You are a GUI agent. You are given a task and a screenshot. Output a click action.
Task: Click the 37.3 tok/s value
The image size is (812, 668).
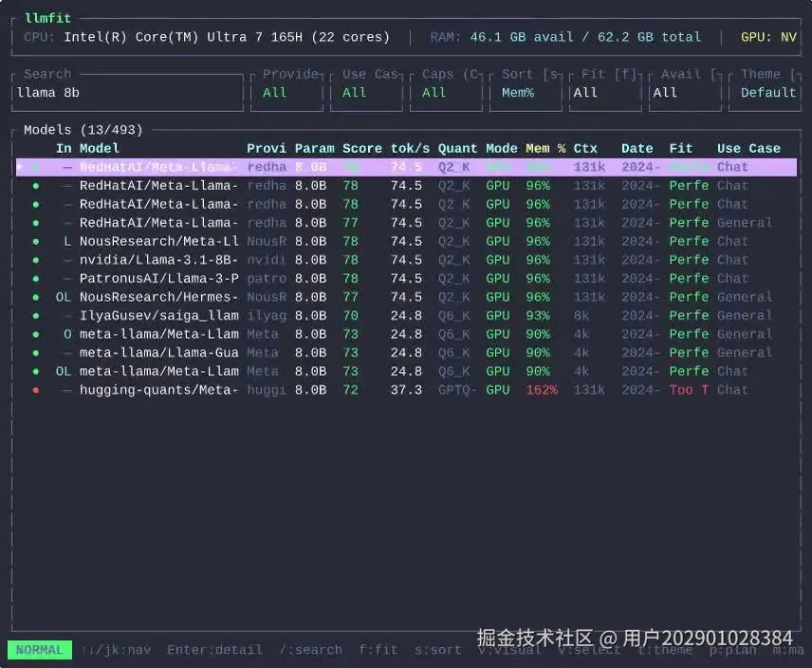pyautogui.click(x=406, y=390)
